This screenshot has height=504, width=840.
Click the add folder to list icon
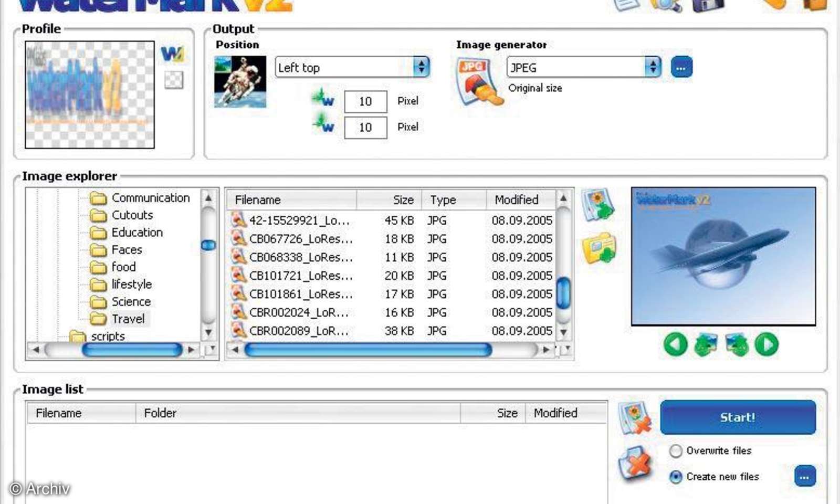pyautogui.click(x=598, y=248)
